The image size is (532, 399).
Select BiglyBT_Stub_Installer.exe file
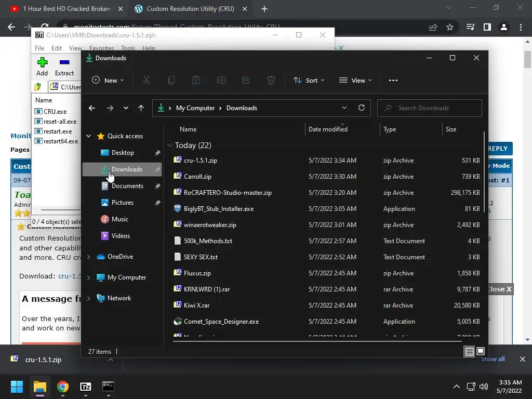(x=219, y=209)
